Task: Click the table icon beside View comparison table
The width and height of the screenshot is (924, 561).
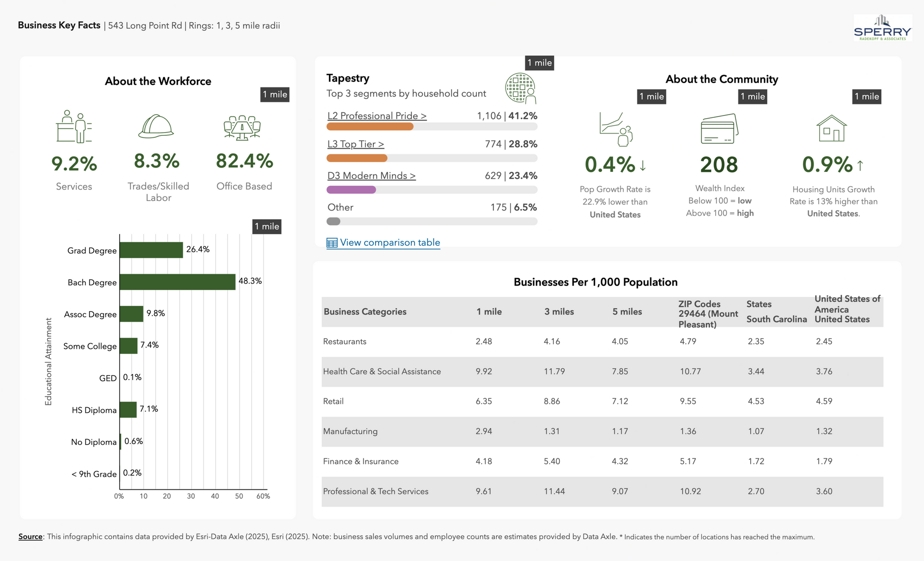Action: click(x=332, y=243)
